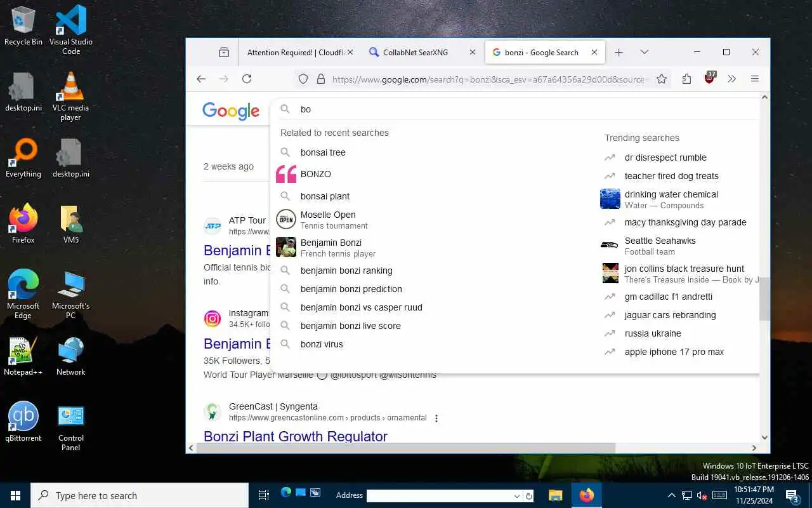812x508 pixels.
Task: Click taskbar 'Type here to search' box
Action: coord(140,495)
